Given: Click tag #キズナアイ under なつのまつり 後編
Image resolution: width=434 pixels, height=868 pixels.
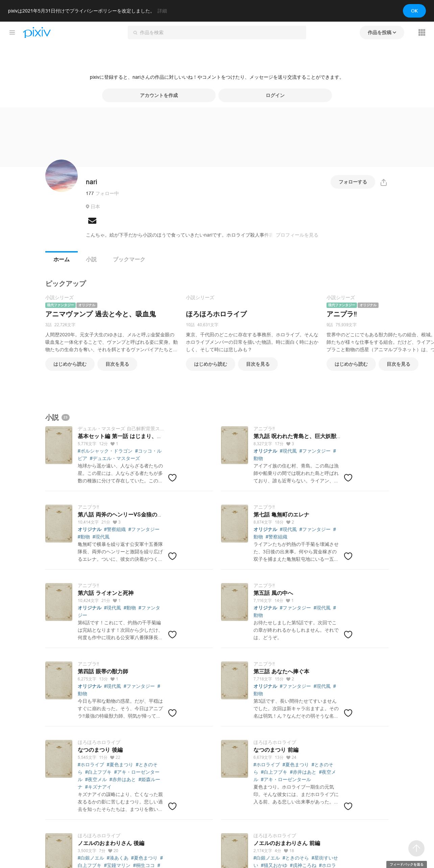Looking at the screenshot, I should (x=98, y=787).
